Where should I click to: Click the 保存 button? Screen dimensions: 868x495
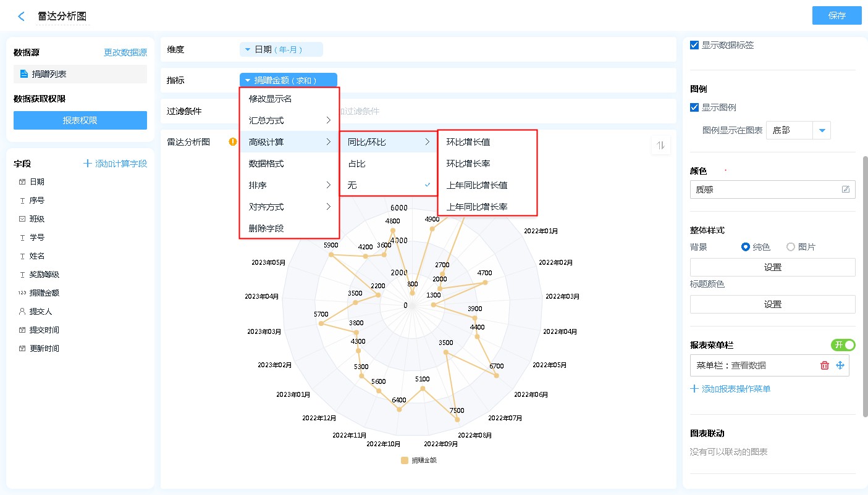click(x=836, y=16)
